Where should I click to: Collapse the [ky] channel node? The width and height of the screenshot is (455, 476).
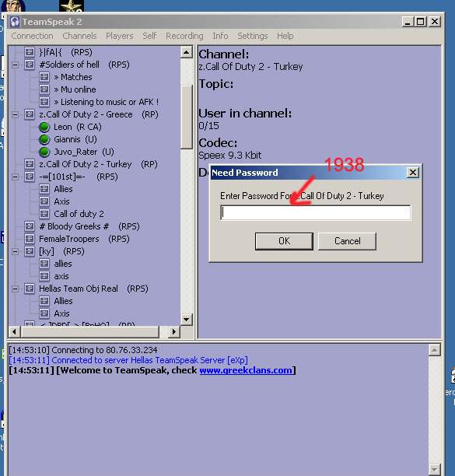pyautogui.click(x=15, y=252)
